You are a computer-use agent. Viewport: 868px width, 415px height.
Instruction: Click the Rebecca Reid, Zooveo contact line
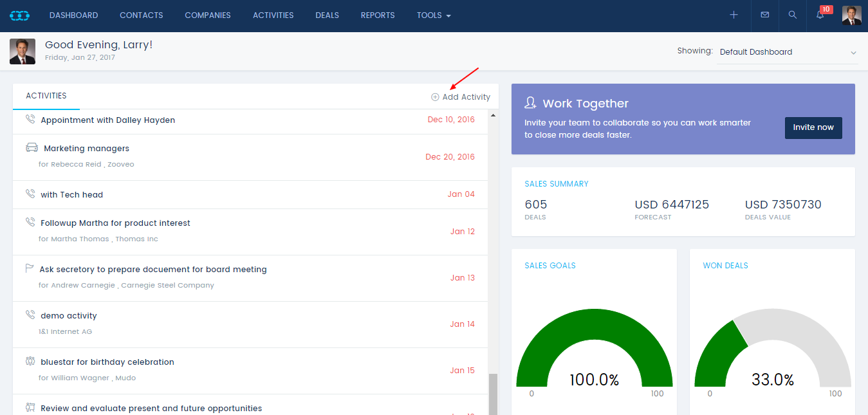[x=86, y=164]
